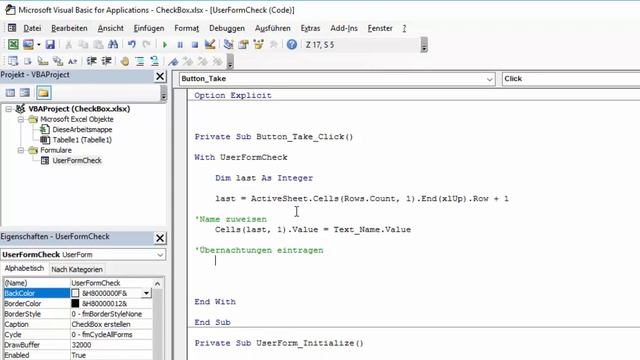Undo last action with blue arrow
The image size is (640, 360).
[x=131, y=44]
